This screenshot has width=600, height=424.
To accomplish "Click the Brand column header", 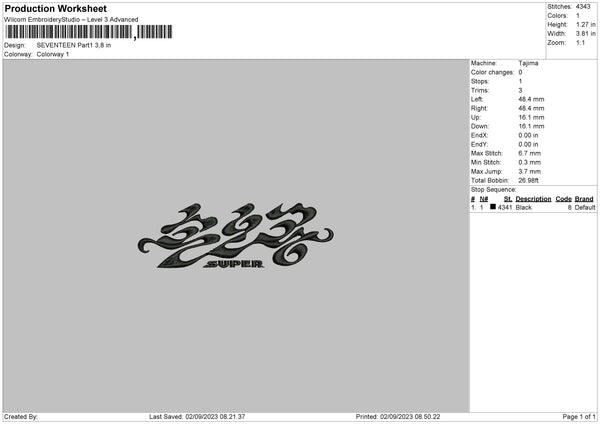I will pyautogui.click(x=584, y=199).
